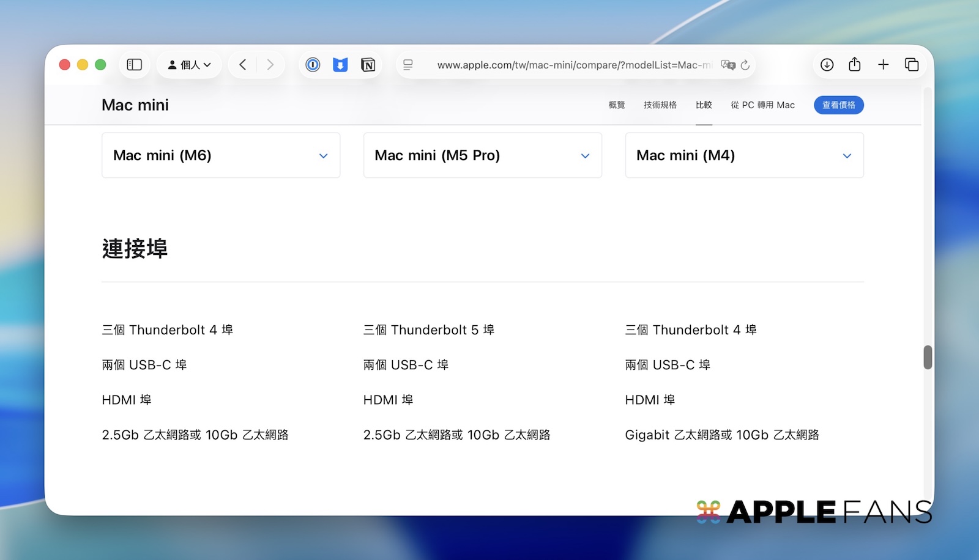The image size is (979, 560).
Task: Toggle the Safari sidebar icon
Action: (135, 65)
